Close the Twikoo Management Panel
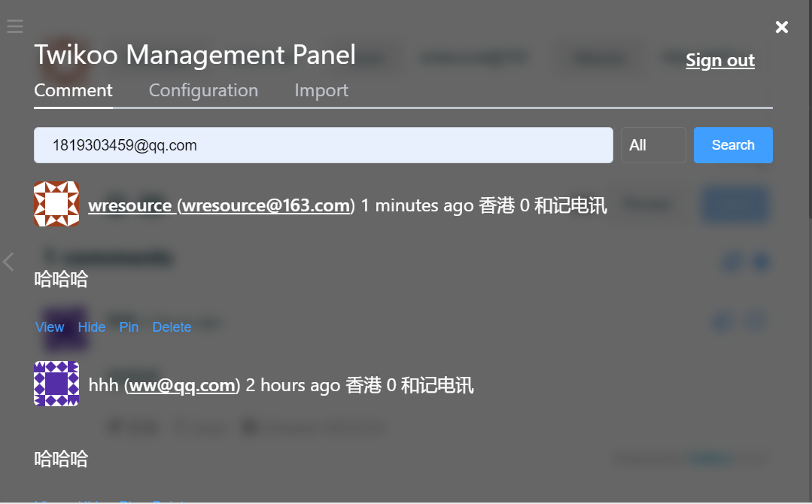The image size is (812, 504). [782, 28]
